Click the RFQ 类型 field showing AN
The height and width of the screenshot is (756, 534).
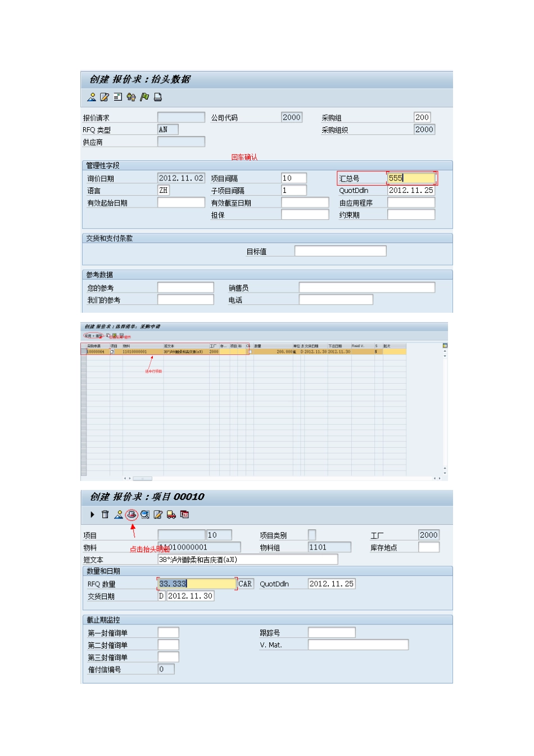(168, 129)
